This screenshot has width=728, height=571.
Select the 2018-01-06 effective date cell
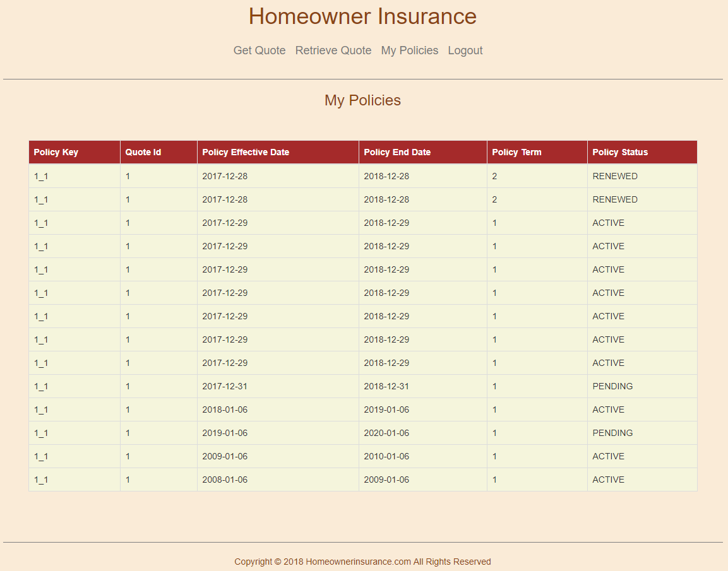click(x=225, y=409)
